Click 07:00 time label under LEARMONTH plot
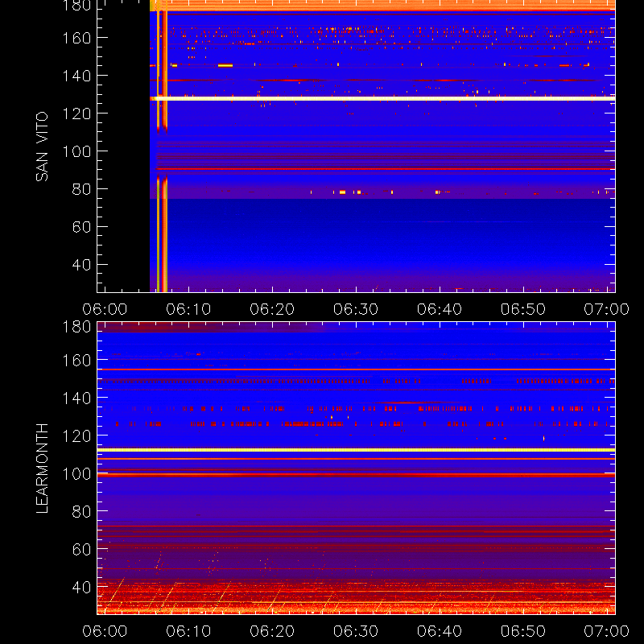 point(607,631)
